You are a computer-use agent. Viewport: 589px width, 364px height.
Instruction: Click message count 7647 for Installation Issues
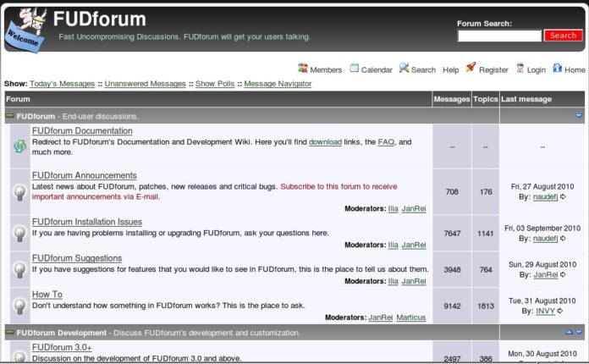pyautogui.click(x=452, y=234)
